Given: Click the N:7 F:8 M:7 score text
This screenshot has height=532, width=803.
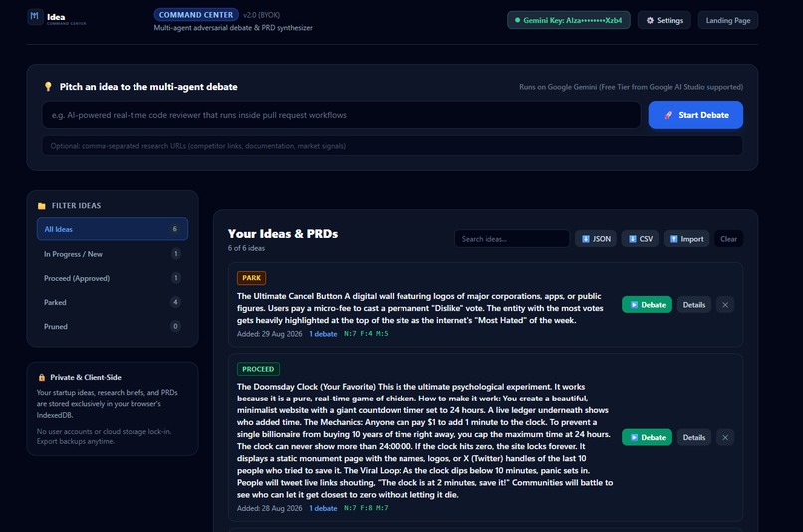Looking at the screenshot, I should 366,508.
